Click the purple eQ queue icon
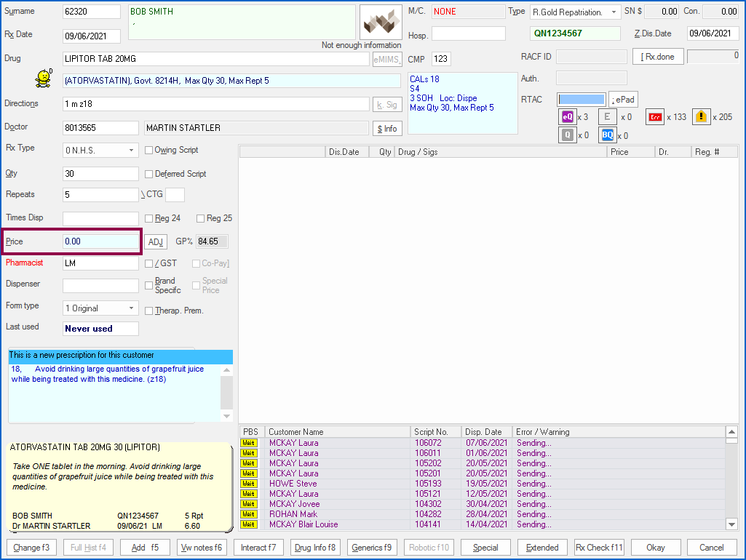The width and height of the screenshot is (746, 560). (567, 117)
